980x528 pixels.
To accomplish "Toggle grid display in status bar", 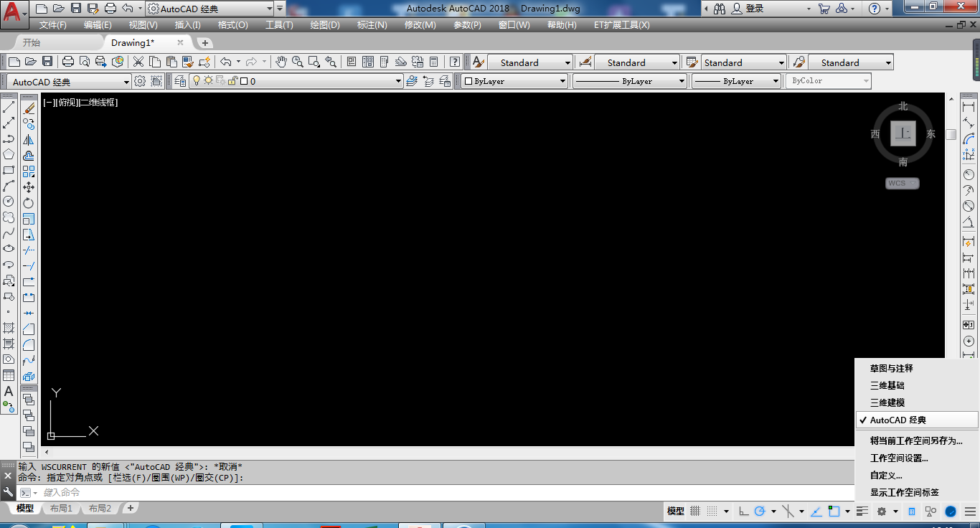I will 694,511.
